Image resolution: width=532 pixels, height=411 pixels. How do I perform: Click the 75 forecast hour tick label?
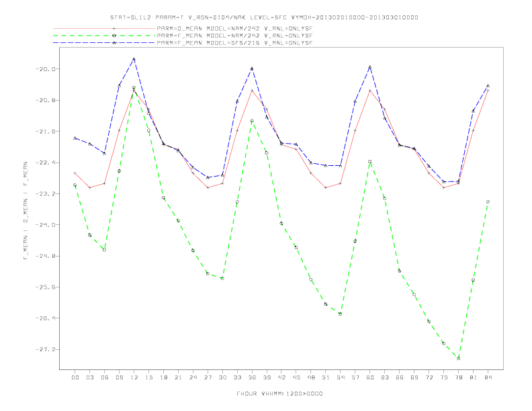tap(444, 377)
